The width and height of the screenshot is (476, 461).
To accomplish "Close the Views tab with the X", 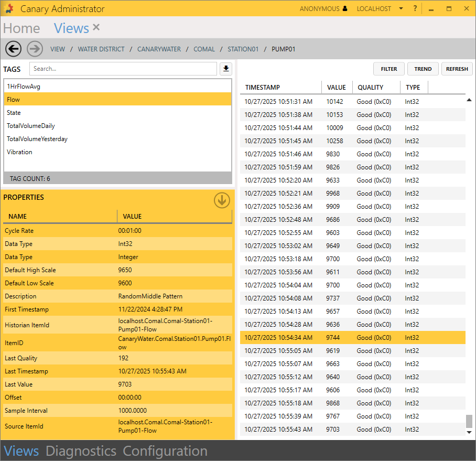I will 96,27.
